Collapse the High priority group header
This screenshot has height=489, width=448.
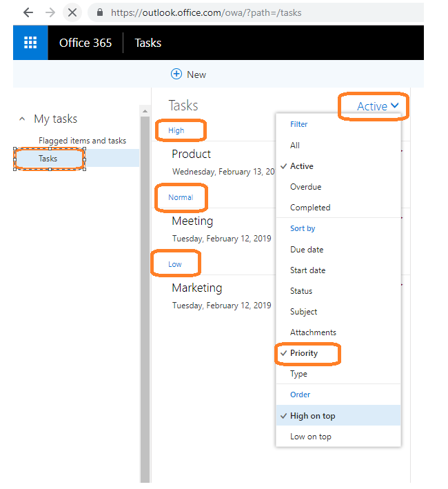[176, 130]
